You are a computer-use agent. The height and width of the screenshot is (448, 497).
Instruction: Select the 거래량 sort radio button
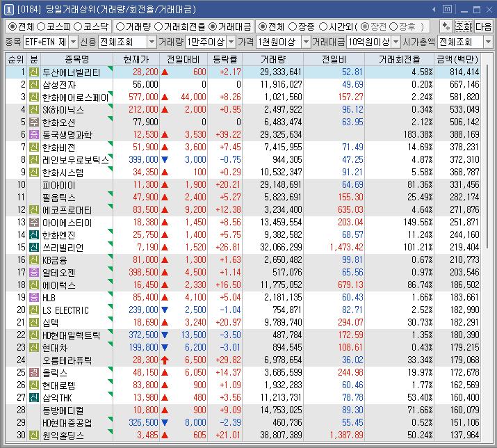120,26
